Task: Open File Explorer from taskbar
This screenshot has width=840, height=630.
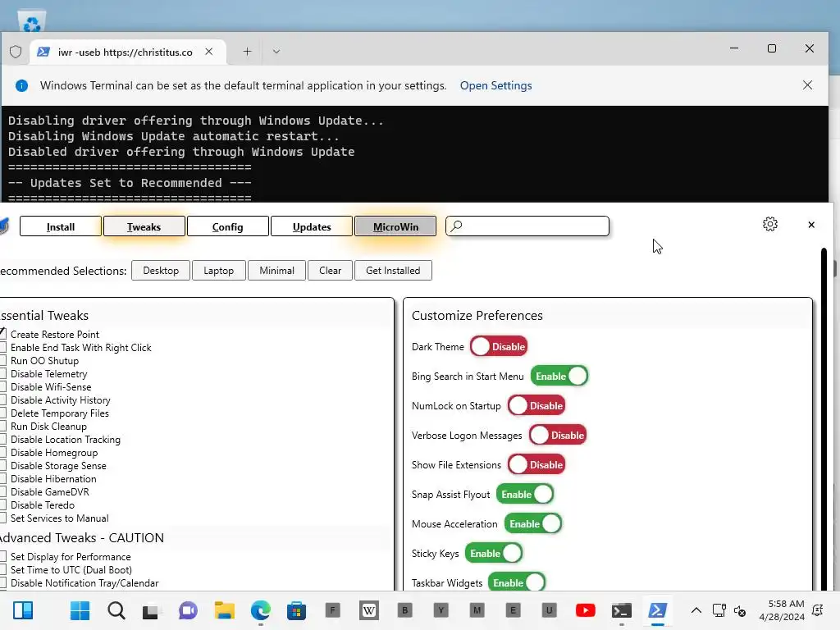Action: coord(224,610)
